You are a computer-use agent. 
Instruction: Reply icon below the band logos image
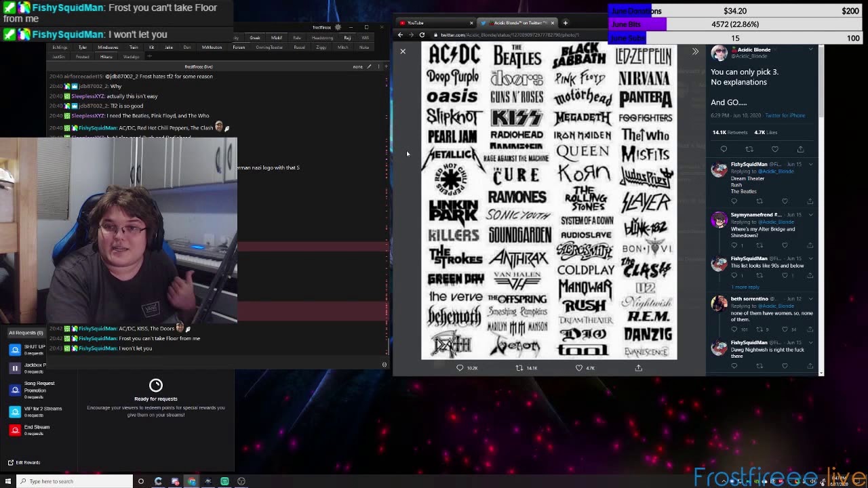[460, 368]
